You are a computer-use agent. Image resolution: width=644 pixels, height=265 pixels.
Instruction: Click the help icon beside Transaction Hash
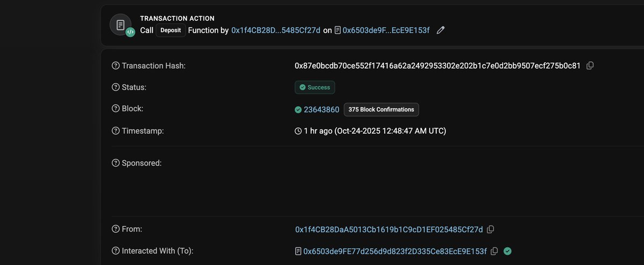(x=115, y=65)
